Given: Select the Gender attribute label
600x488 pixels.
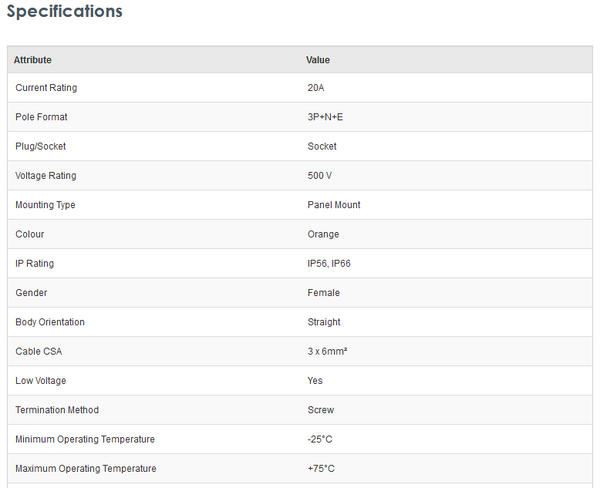Looking at the screenshot, I should tap(31, 293).
